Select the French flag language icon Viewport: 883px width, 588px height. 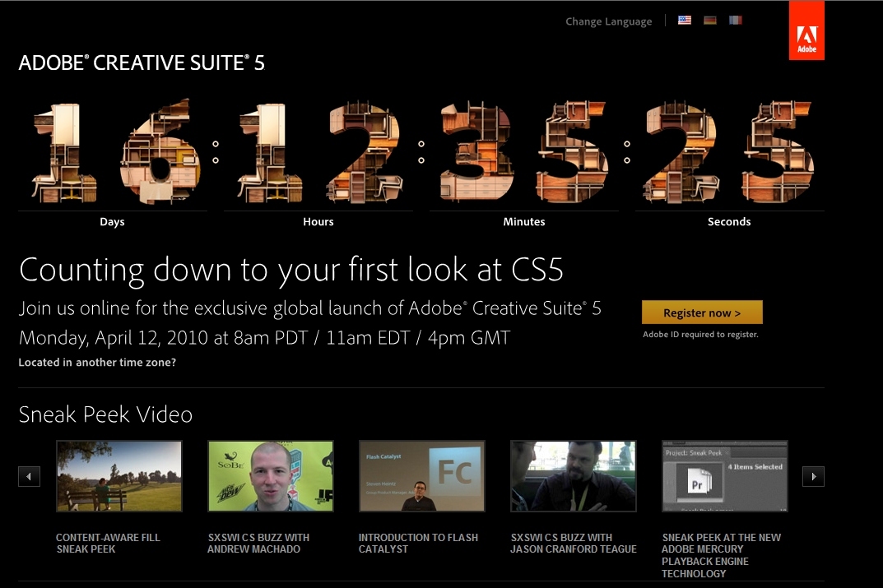(736, 21)
